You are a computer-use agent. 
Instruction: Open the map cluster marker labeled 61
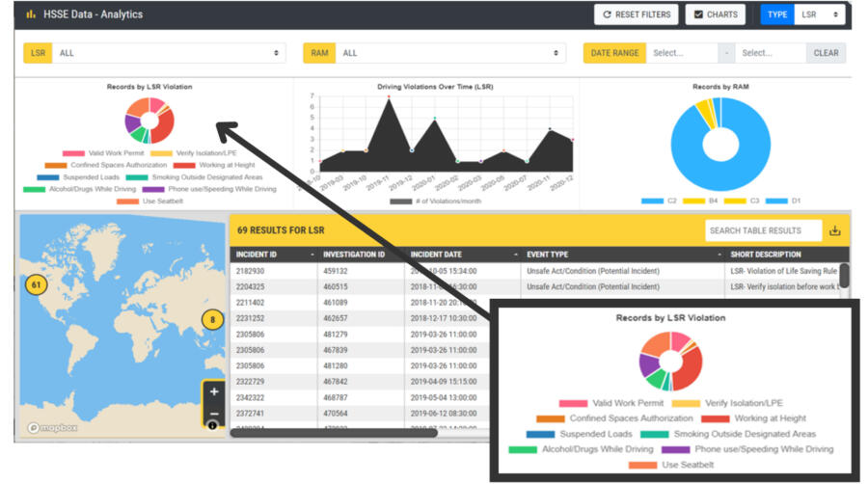click(36, 284)
